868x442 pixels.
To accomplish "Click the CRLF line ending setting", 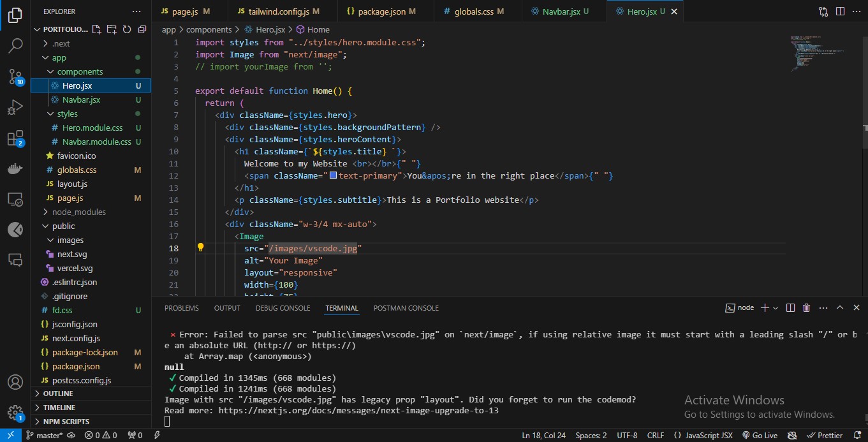I will coord(656,435).
